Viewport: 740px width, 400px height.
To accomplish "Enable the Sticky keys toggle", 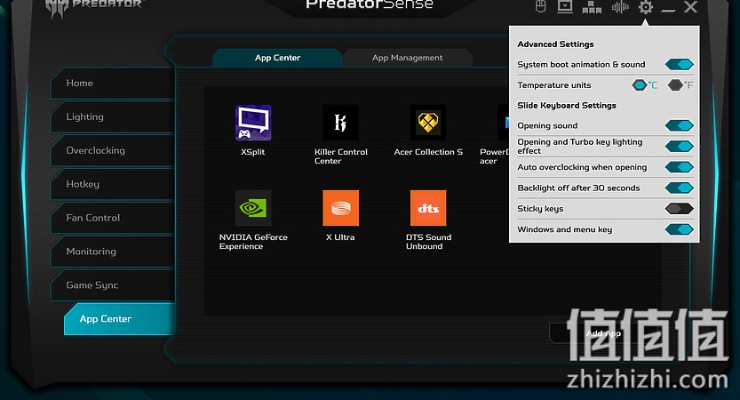I will [x=680, y=209].
